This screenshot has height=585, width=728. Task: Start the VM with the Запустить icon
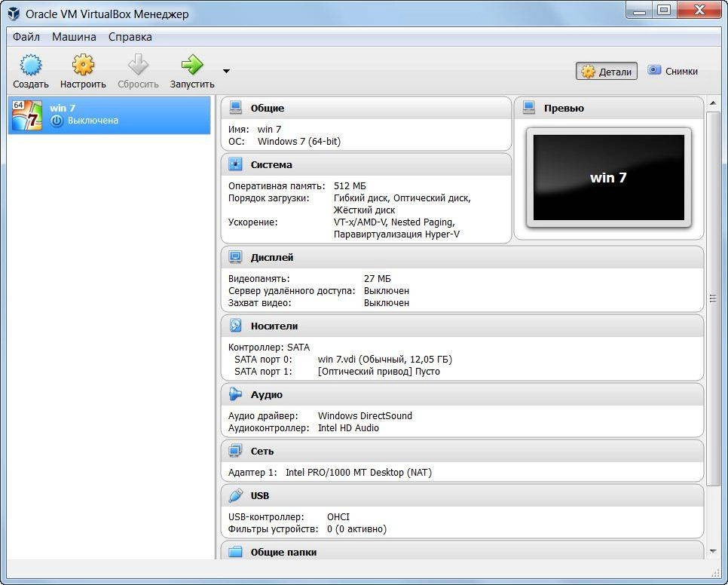pyautogui.click(x=191, y=65)
